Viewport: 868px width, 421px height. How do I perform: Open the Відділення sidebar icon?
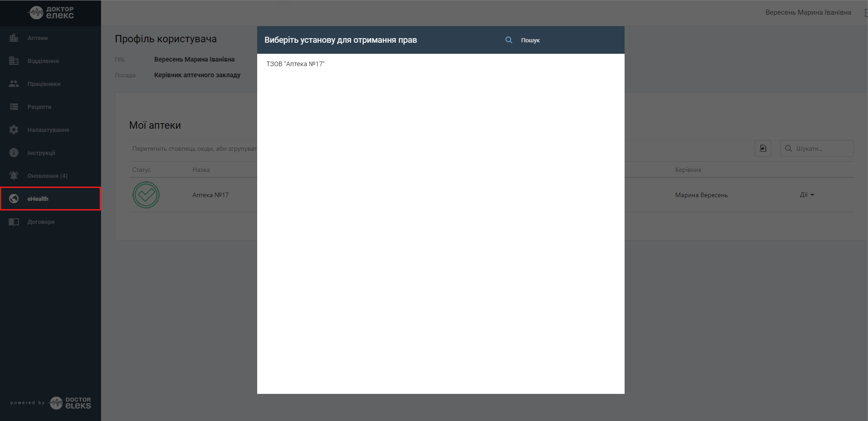click(14, 61)
